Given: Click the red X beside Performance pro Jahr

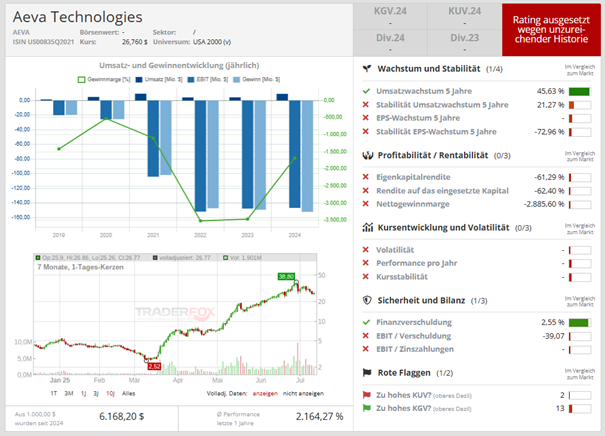Looking at the screenshot, I should pos(366,263).
